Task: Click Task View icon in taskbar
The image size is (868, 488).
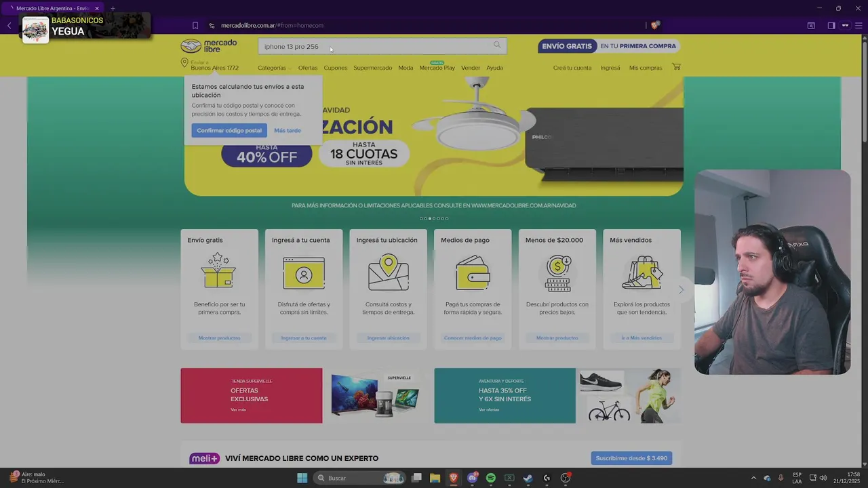Action: 416,478
